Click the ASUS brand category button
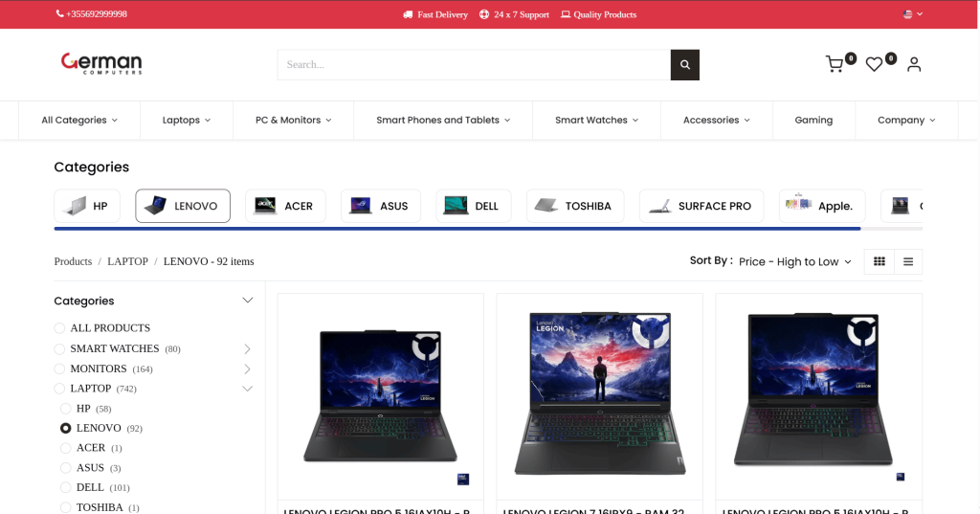980x514 pixels. (381, 206)
